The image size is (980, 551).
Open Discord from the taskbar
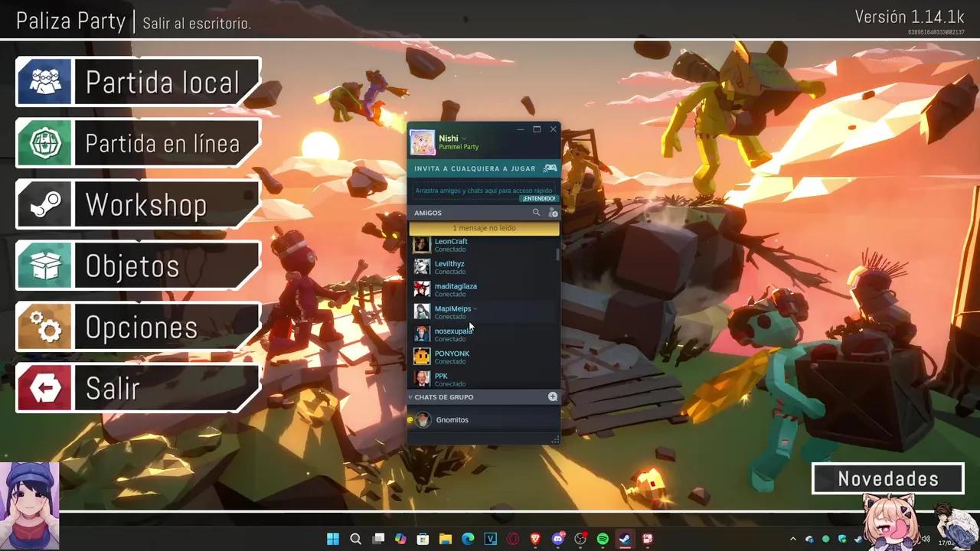pos(558,539)
